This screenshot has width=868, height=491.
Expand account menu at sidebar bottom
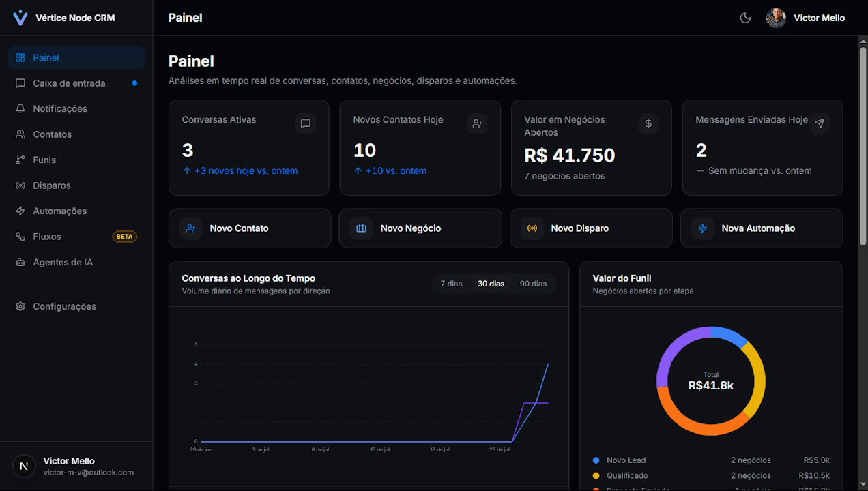(x=76, y=466)
